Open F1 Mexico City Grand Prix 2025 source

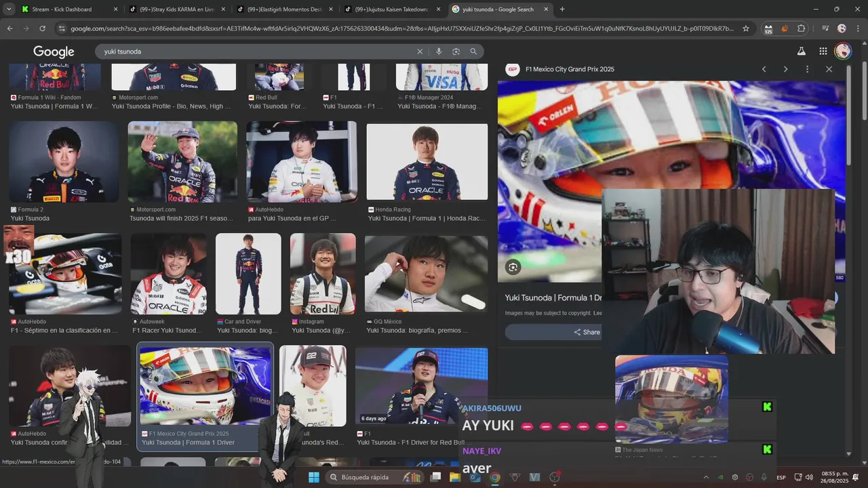(x=570, y=69)
